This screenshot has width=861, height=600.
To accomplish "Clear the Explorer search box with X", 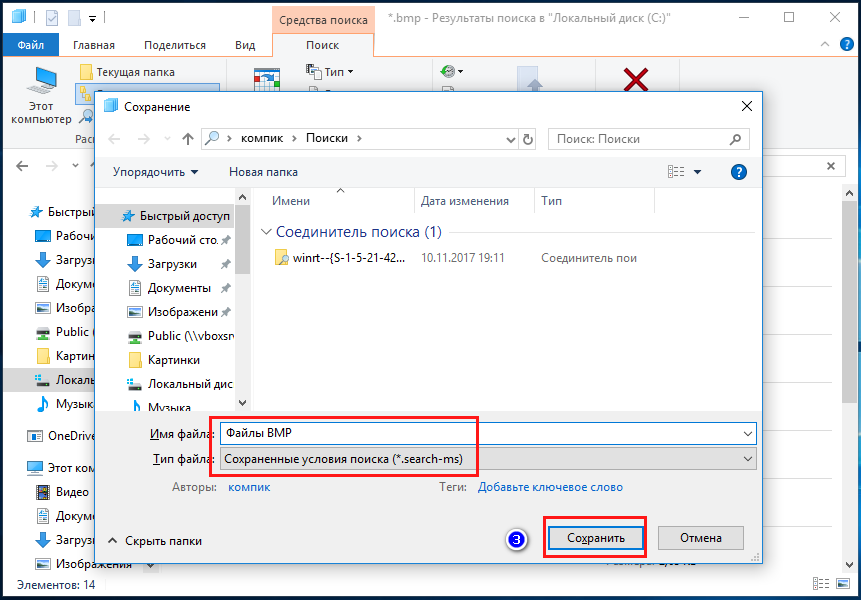I will (831, 166).
